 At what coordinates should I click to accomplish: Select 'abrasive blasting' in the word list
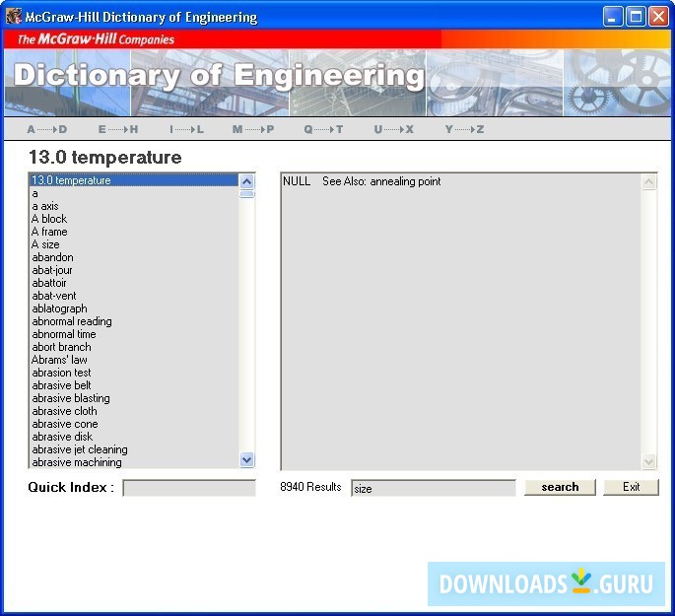134,398
